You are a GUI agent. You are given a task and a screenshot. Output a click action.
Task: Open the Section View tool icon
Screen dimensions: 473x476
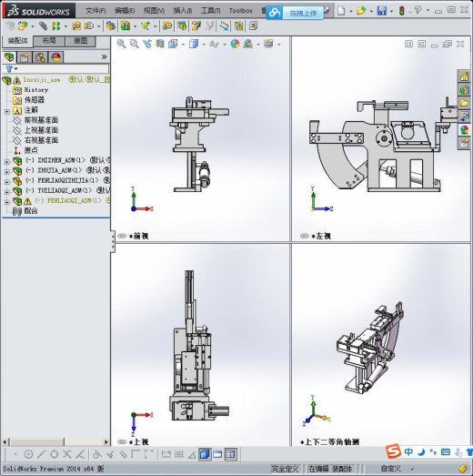[x=160, y=44]
